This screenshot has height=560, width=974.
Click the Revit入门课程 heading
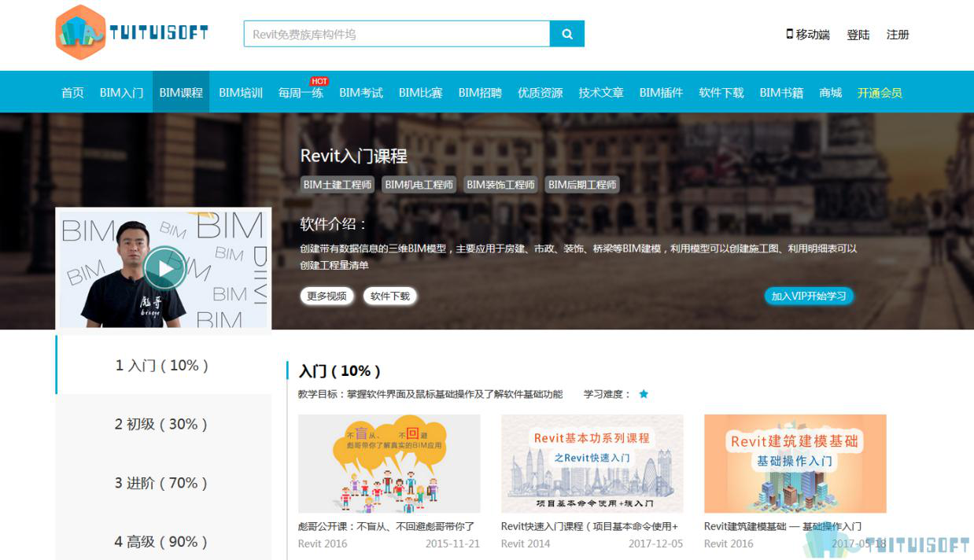tap(354, 156)
